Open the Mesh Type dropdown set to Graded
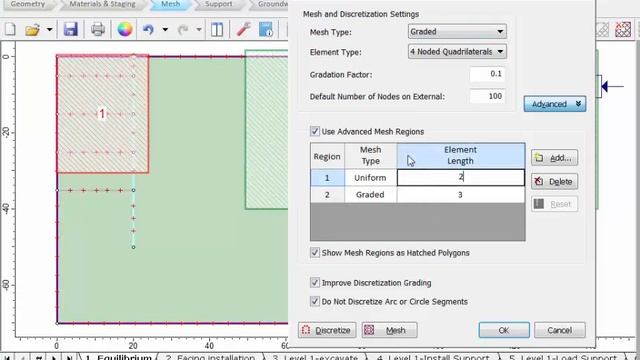This screenshot has height=360, width=640. [x=457, y=31]
